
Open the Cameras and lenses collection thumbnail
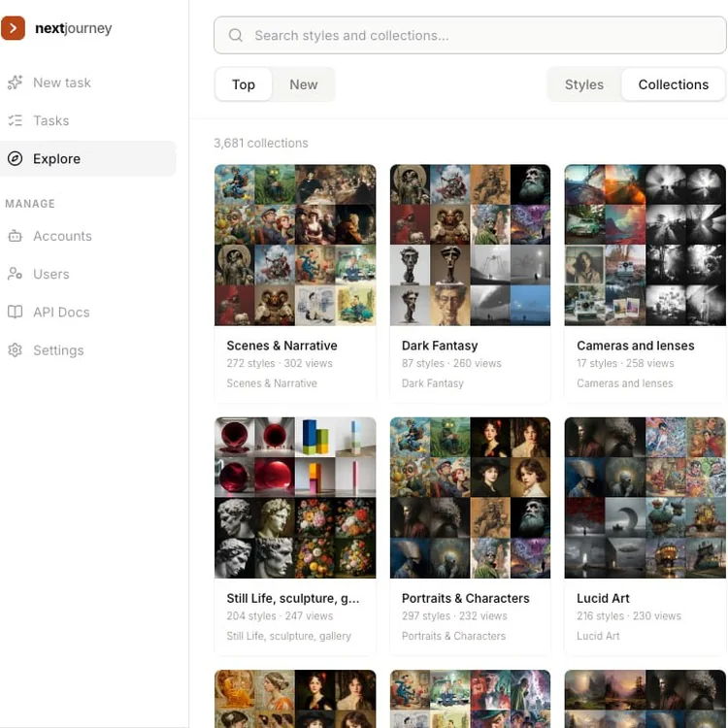click(645, 246)
